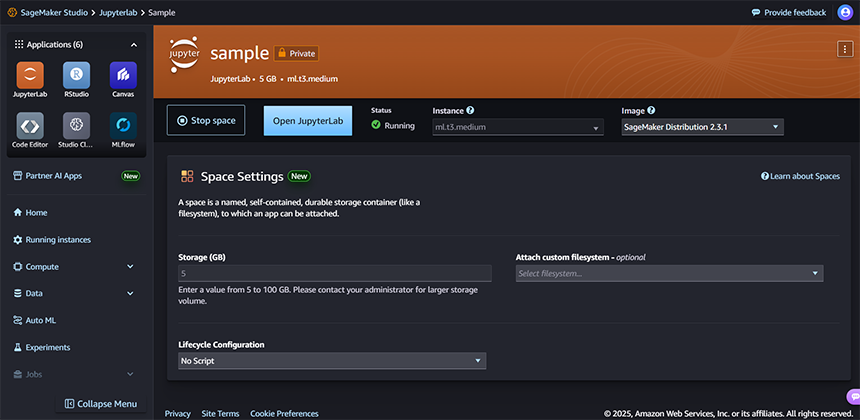Open the purple chat bubble icon
Image resolution: width=860 pixels, height=420 pixels.
[x=854, y=396]
